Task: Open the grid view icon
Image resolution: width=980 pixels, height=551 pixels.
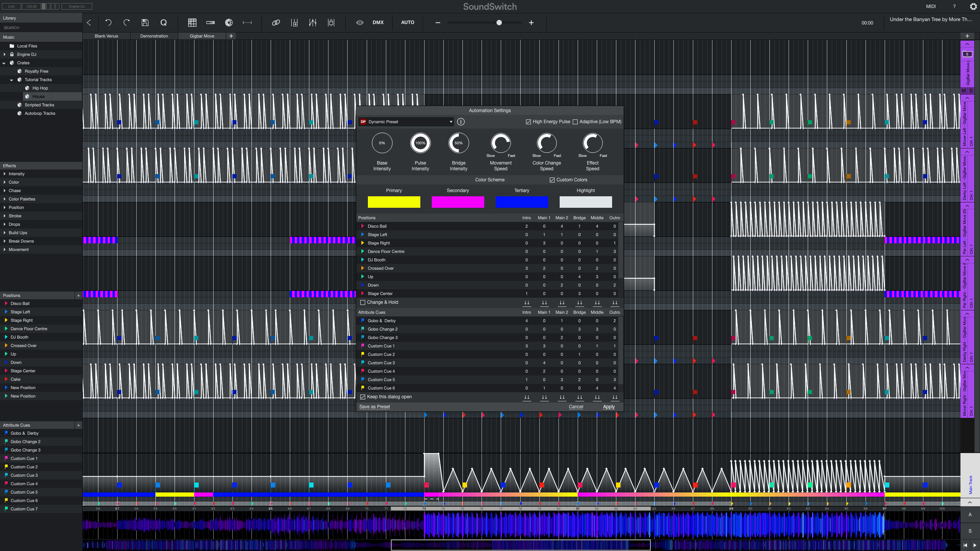Action: 192,23
